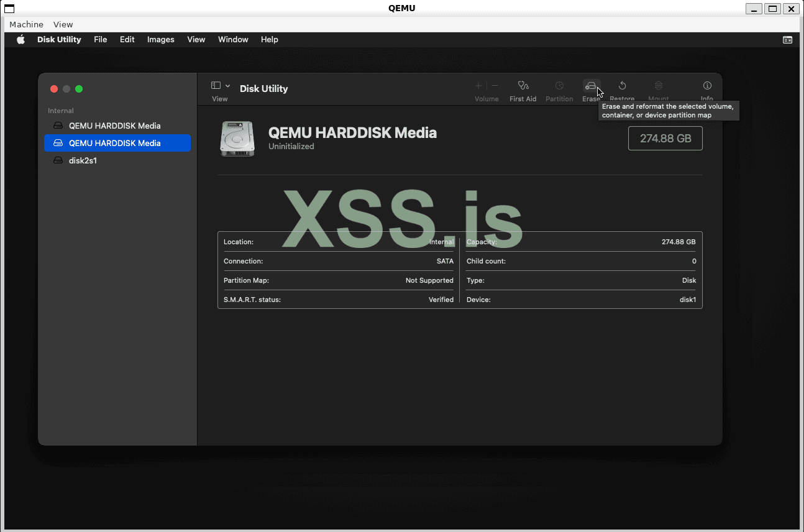The height and width of the screenshot is (532, 804).
Task: Click the green zoom window button
Action: pyautogui.click(x=79, y=89)
